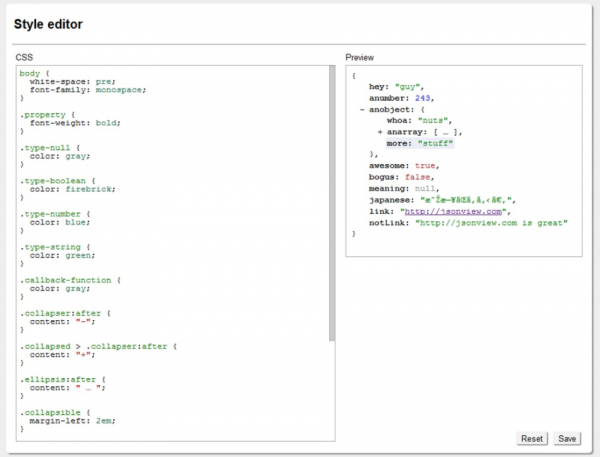Click the 'white-space: pre;' CSS line
Viewport: 600px width, 457px height.
tap(72, 82)
